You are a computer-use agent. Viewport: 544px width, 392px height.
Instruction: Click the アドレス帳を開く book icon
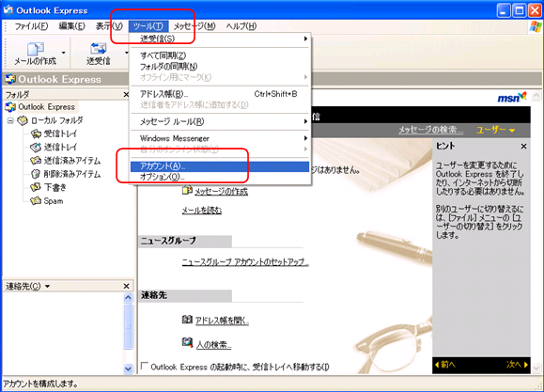[187, 319]
